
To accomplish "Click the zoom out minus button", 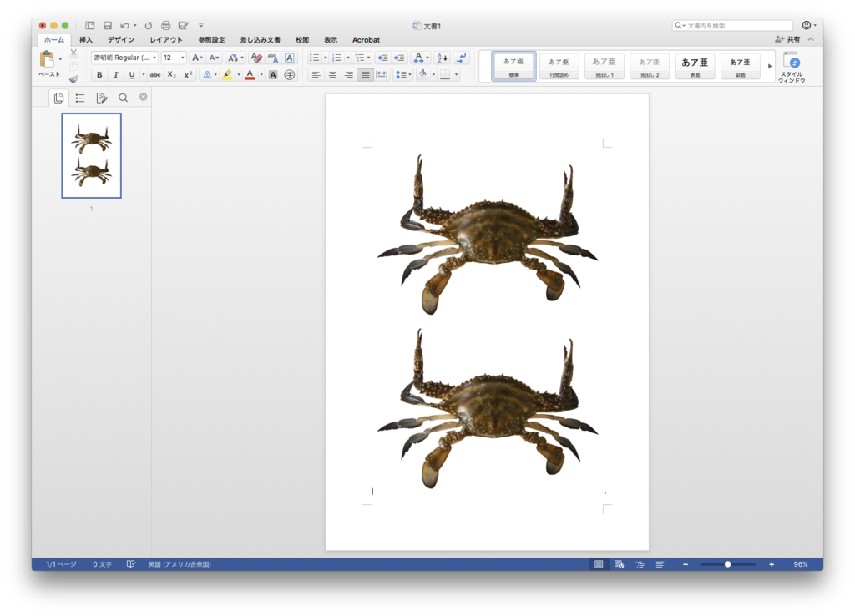I will (x=686, y=564).
